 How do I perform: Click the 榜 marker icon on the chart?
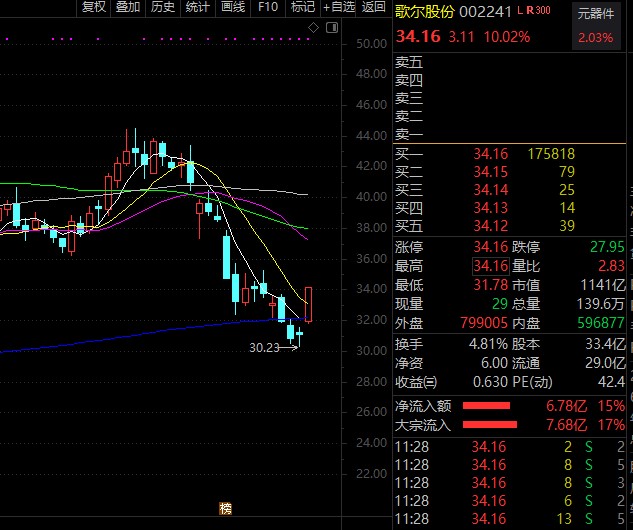click(x=225, y=508)
